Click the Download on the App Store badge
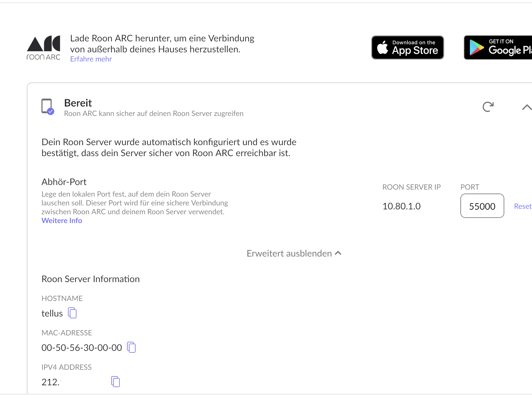This screenshot has height=395, width=532. [407, 47]
